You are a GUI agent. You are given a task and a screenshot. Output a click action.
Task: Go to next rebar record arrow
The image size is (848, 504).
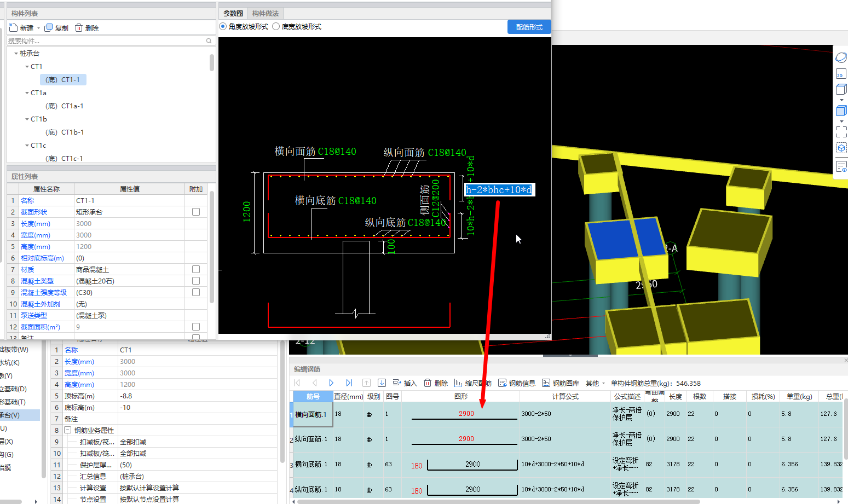331,383
